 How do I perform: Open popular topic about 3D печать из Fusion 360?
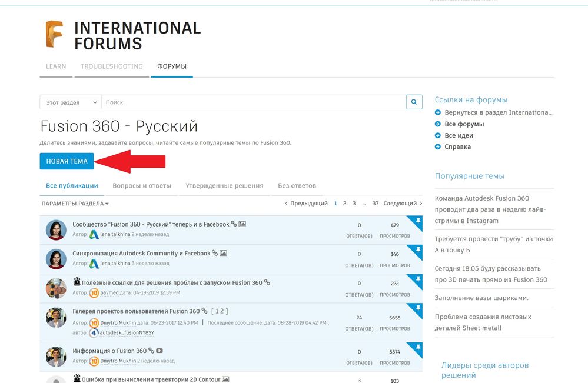[491, 274]
